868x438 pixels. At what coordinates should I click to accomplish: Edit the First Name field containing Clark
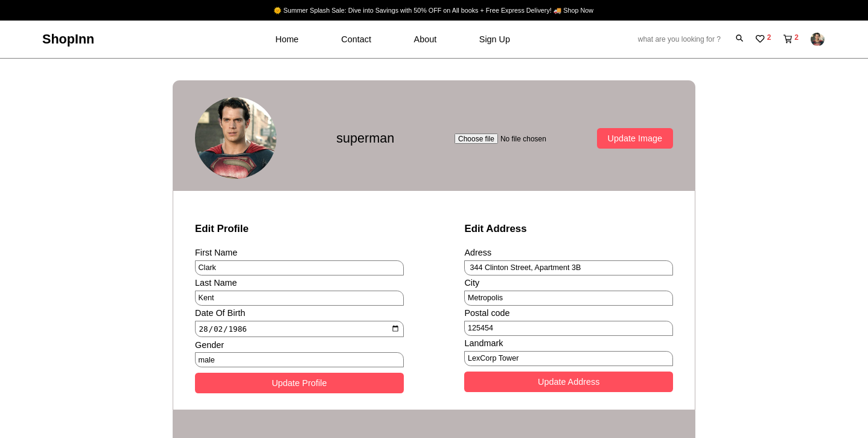click(299, 268)
